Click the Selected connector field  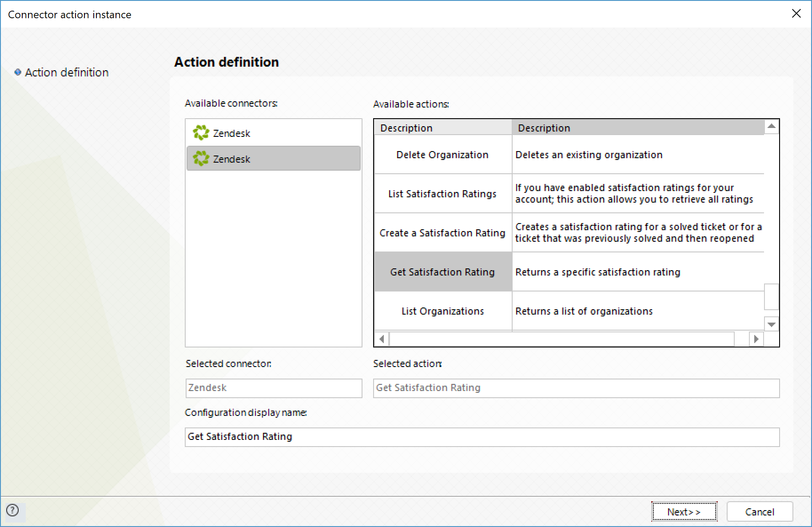274,388
